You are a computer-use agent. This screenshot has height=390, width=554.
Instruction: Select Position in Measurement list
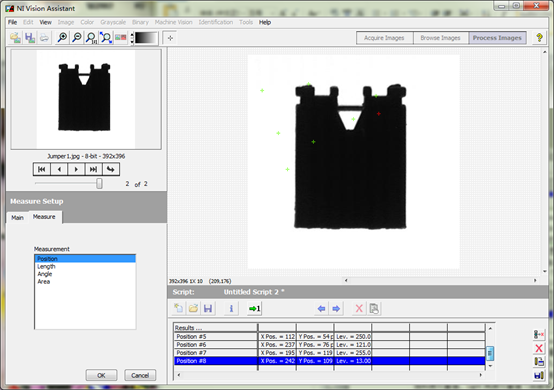tap(85, 259)
